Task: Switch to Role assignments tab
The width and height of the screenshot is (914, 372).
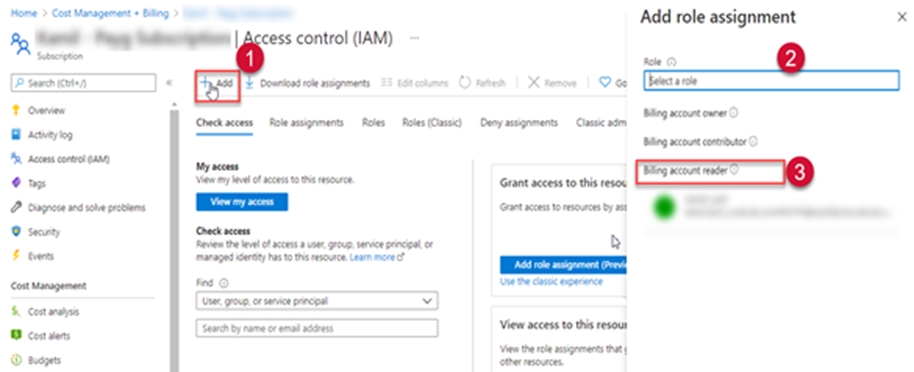Action: (306, 122)
